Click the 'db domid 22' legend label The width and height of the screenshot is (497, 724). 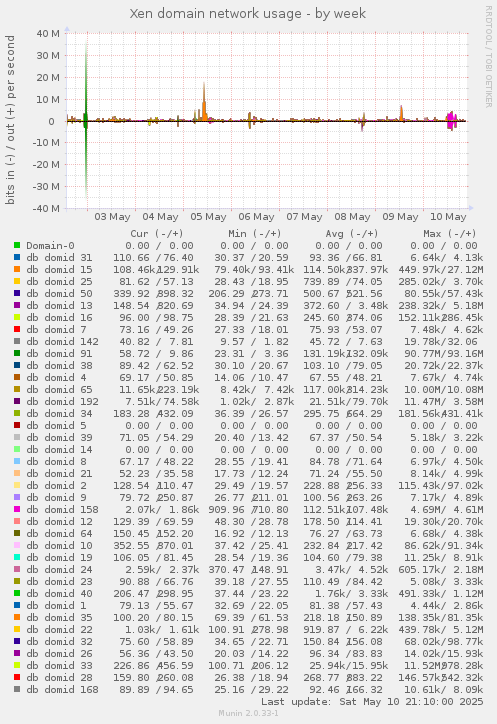59,630
